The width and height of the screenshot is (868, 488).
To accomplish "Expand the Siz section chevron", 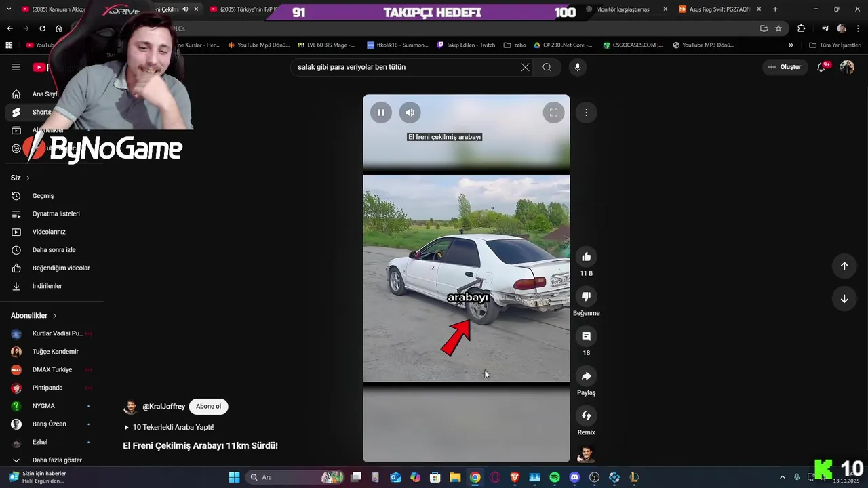I will [28, 178].
